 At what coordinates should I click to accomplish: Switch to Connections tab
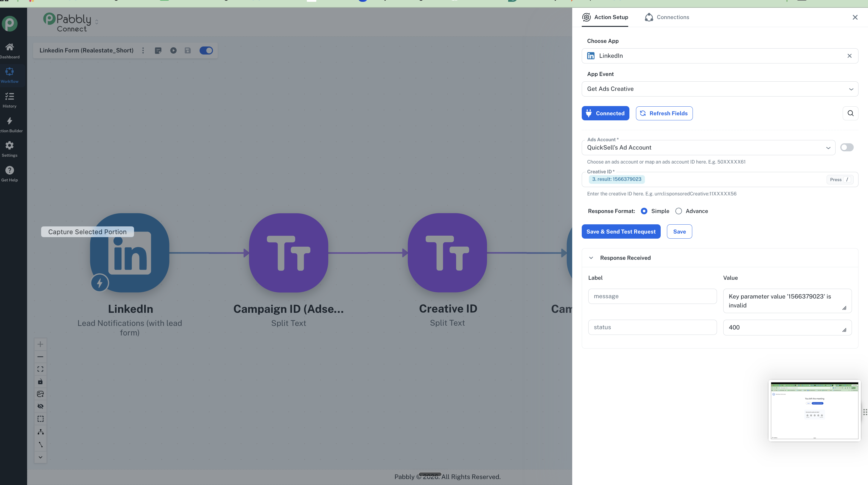tap(667, 17)
